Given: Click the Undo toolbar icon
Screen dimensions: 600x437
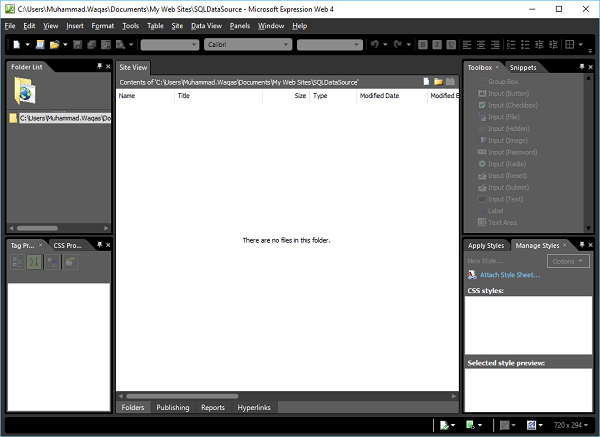Looking at the screenshot, I should coord(375,45).
